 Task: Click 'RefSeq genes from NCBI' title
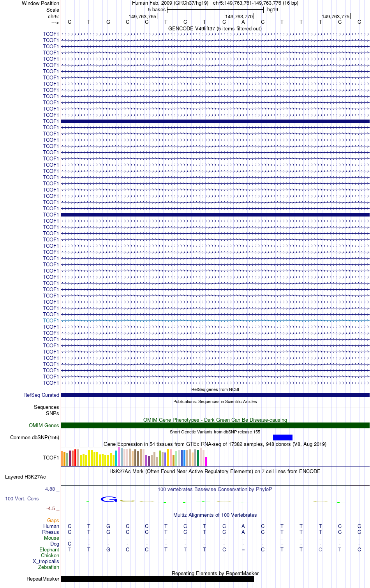coord(215,389)
